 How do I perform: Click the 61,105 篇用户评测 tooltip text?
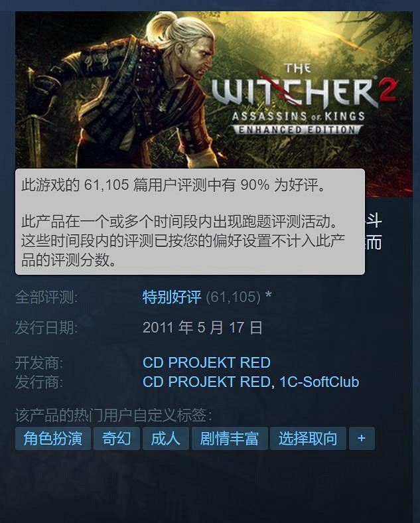click(x=173, y=185)
